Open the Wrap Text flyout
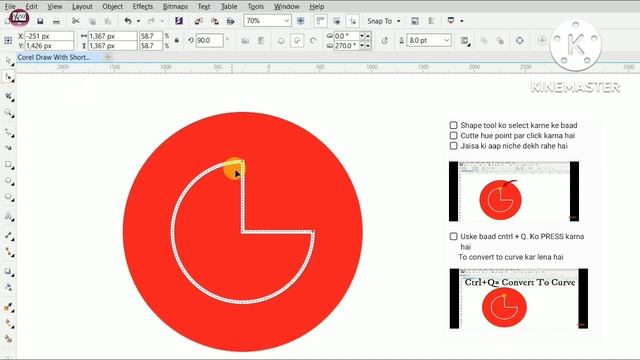 point(464,40)
